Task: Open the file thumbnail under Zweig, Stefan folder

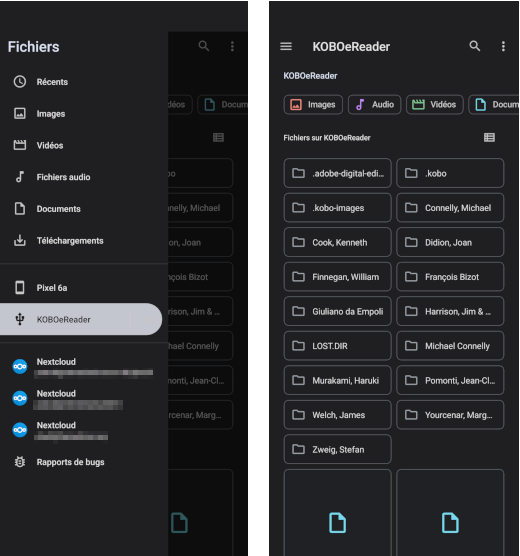Action: (337, 513)
